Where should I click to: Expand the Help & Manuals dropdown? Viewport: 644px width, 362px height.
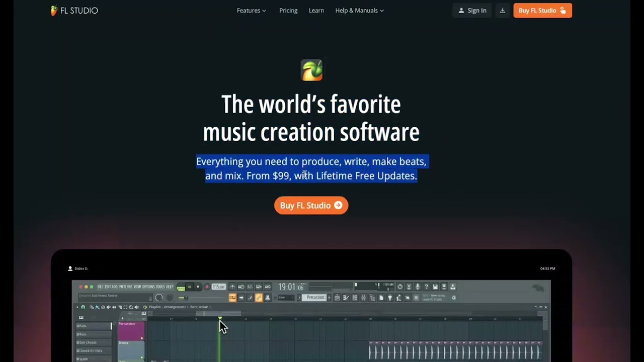360,11
